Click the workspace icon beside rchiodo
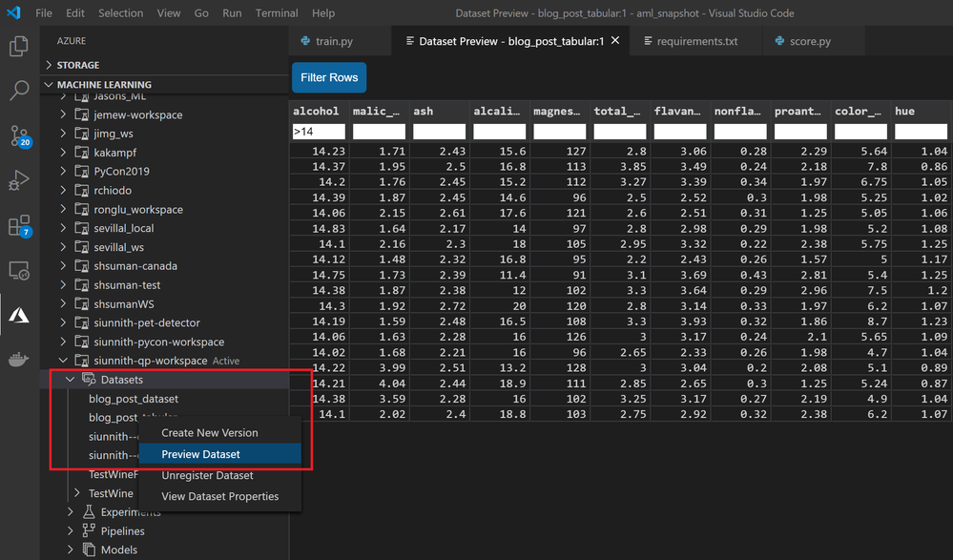This screenshot has height=560, width=953. click(81, 190)
